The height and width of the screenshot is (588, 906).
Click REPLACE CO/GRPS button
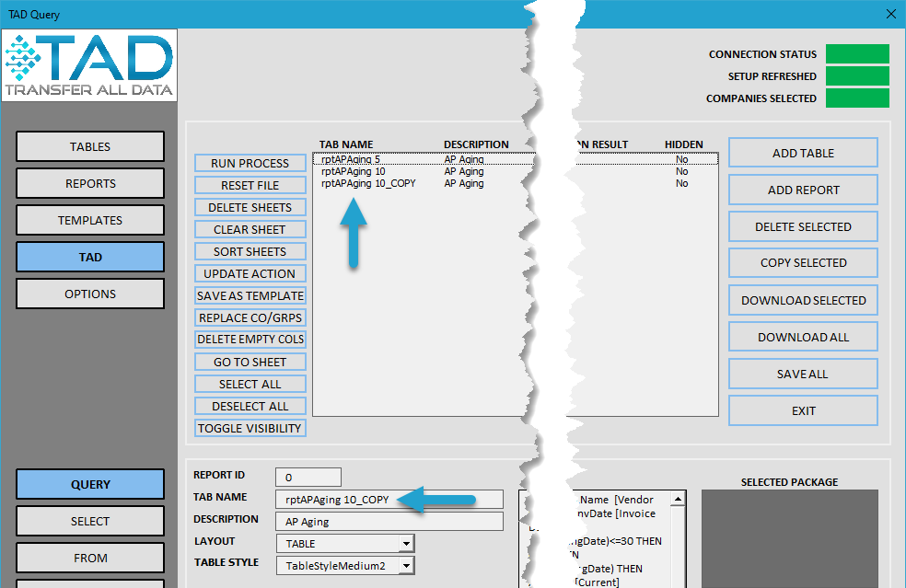pos(250,317)
